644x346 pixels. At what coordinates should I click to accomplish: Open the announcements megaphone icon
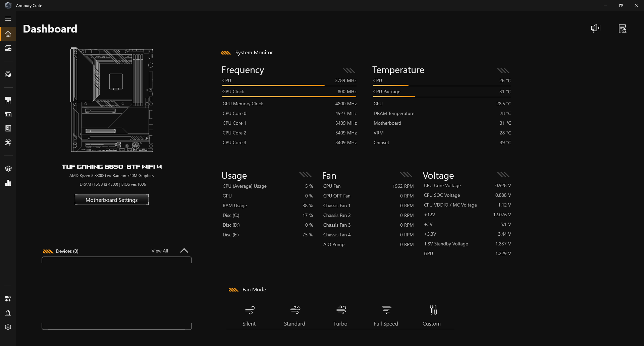point(596,28)
